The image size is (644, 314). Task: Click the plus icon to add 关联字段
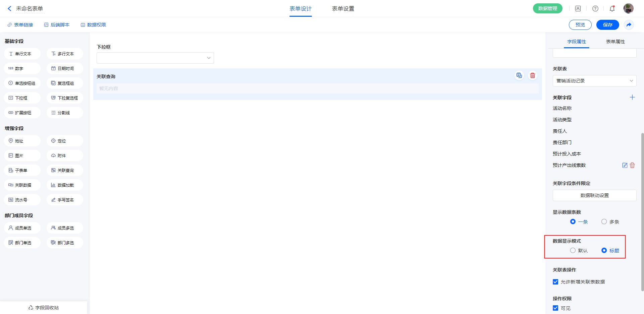(x=632, y=98)
